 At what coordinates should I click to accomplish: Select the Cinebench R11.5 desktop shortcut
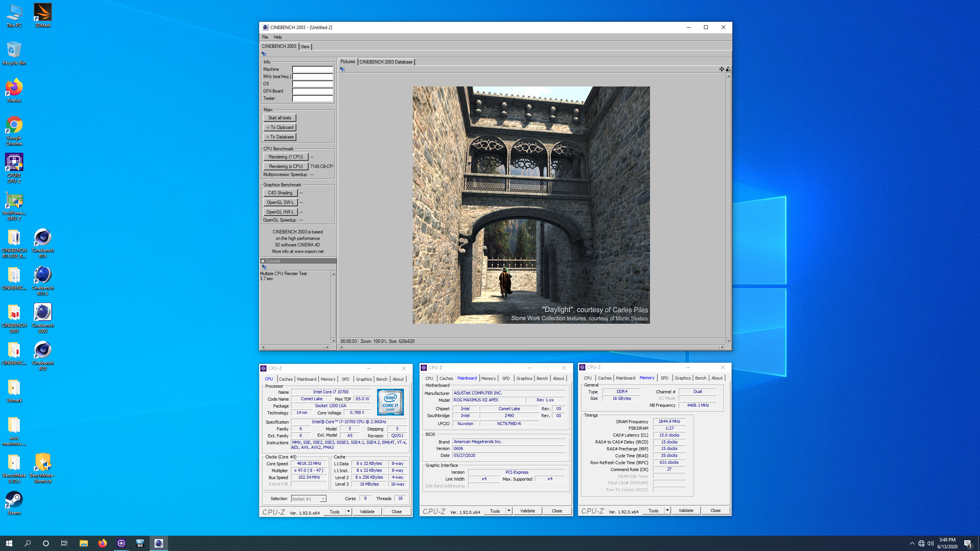click(x=42, y=281)
